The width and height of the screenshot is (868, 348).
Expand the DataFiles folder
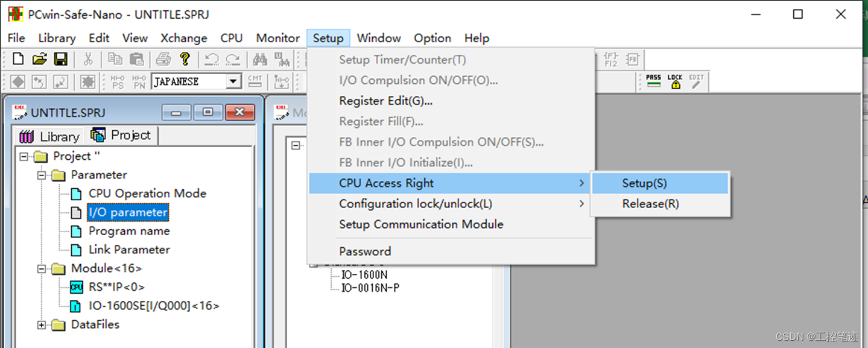(41, 324)
